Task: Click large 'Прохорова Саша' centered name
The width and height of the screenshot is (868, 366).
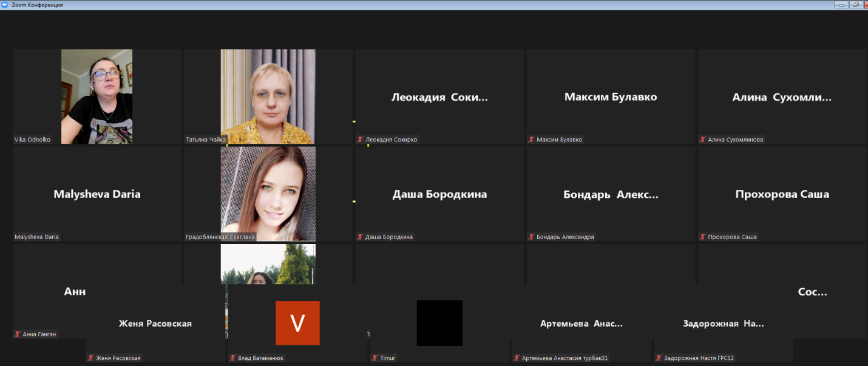Action: tap(782, 194)
